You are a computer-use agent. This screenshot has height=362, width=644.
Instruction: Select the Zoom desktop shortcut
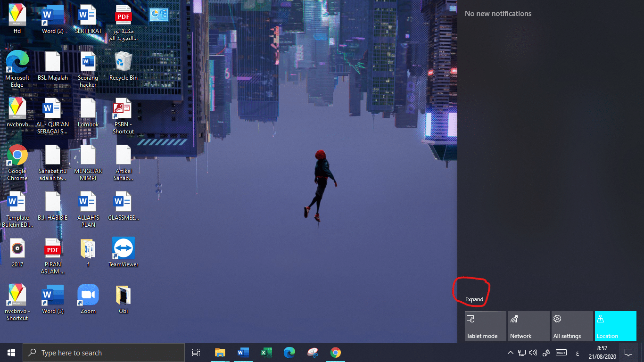pos(88,299)
